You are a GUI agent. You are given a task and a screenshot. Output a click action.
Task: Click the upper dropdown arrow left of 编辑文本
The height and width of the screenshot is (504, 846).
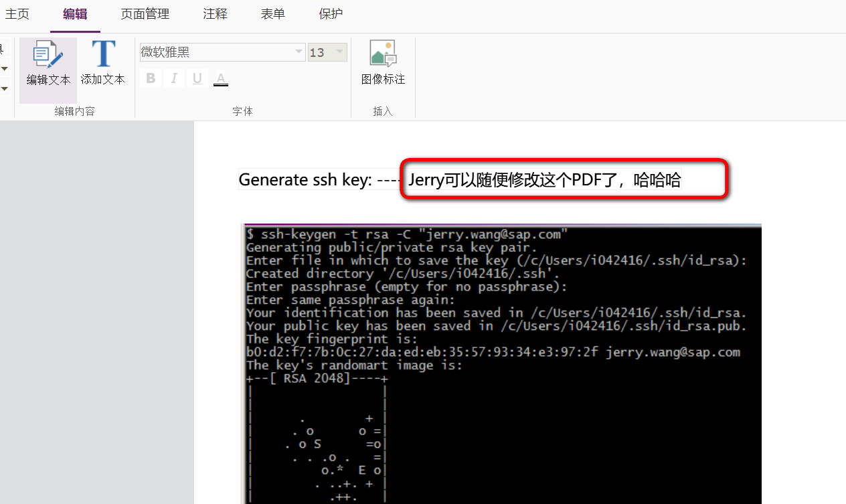(x=5, y=68)
